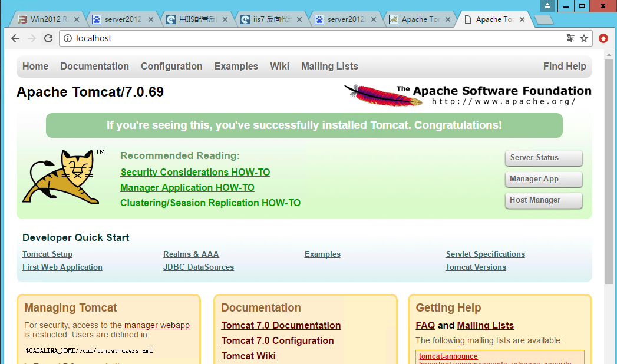This screenshot has height=364, width=617.
Task: Open Documentation in Tomcat navigation
Action: [94, 66]
